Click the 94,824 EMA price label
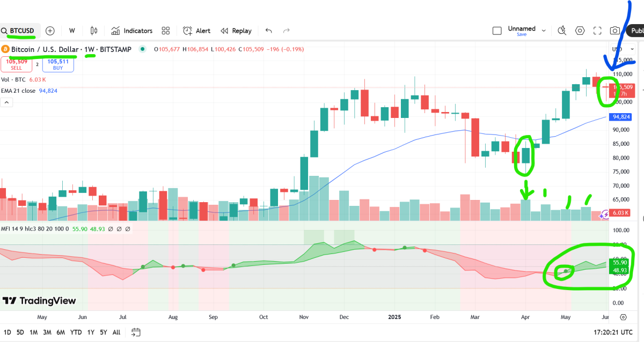This screenshot has width=644, height=342. 621,116
